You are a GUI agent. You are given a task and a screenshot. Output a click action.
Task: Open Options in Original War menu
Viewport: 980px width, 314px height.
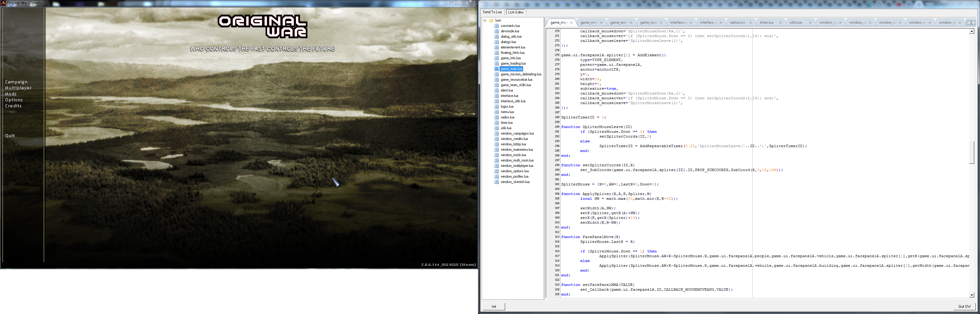coord(14,100)
